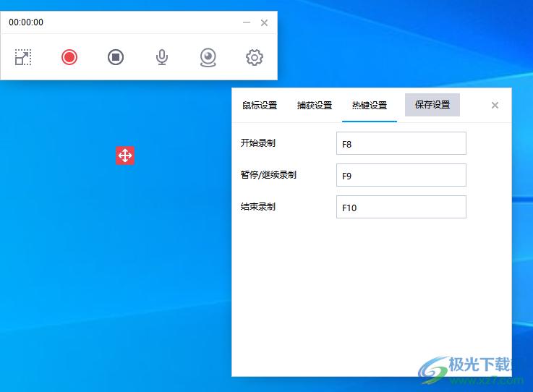Open settings with the gear icon
The image size is (533, 392).
255,57
